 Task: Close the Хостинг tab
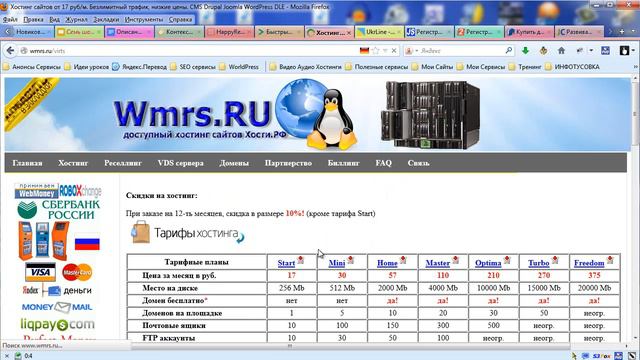pyautogui.click(x=349, y=32)
